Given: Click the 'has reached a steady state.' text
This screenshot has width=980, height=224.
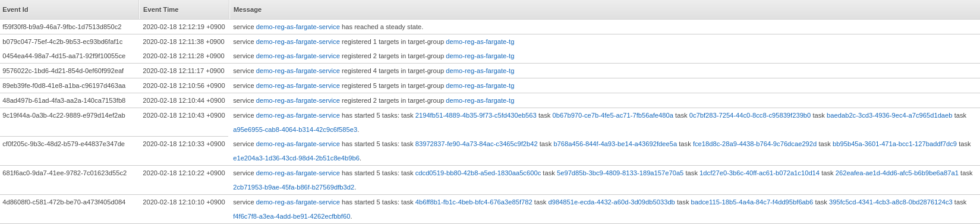Looking at the screenshot, I should [x=383, y=27].
